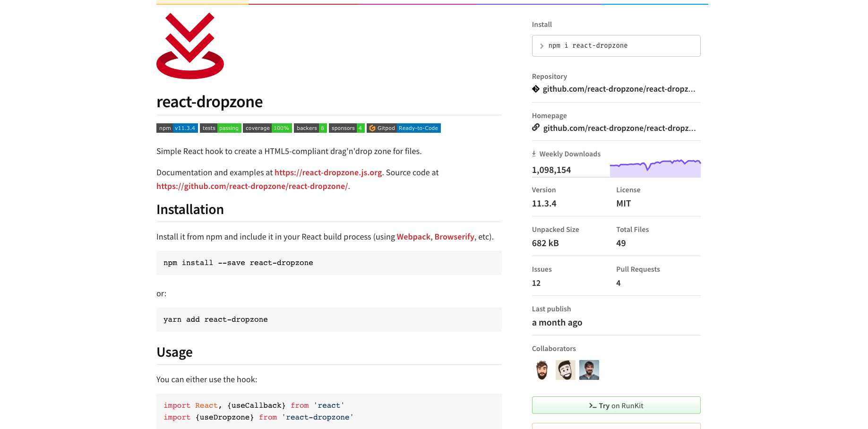Click the Installation section heading
Screen dimensions: 868x429
point(190,209)
